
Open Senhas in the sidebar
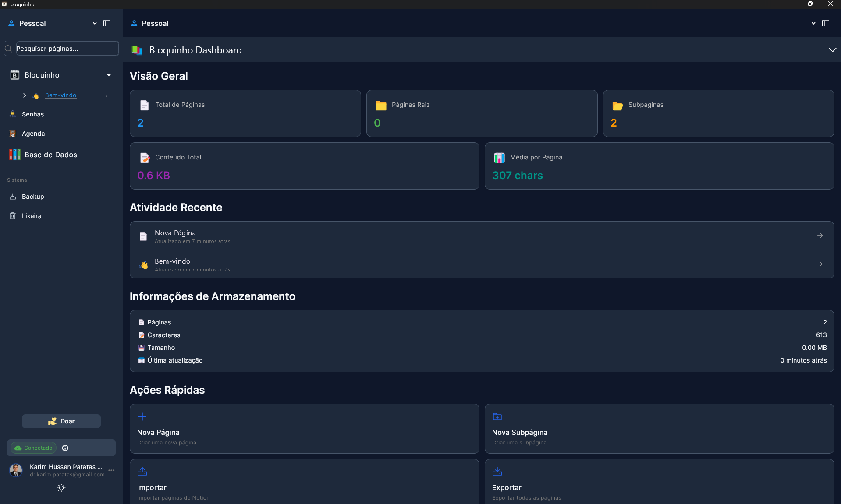pyautogui.click(x=33, y=114)
